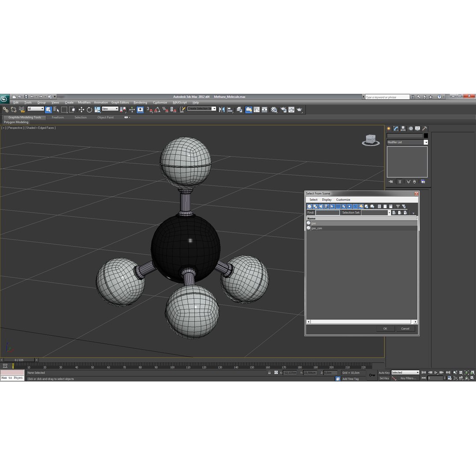Click the Find input field

click(x=327, y=213)
